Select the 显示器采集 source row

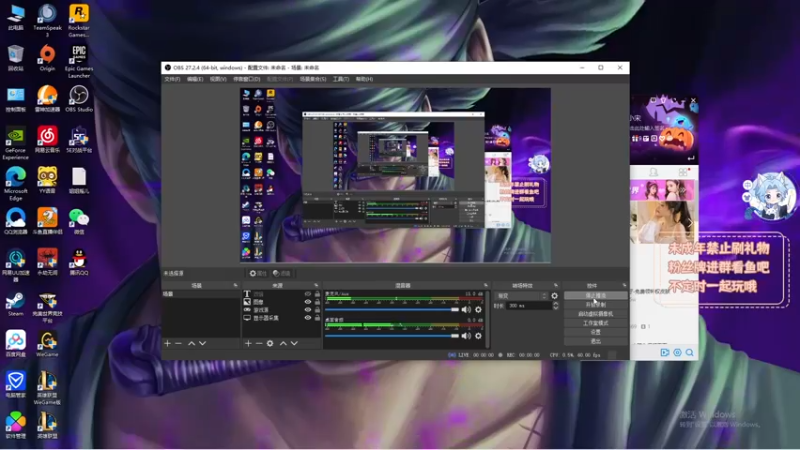282,317
